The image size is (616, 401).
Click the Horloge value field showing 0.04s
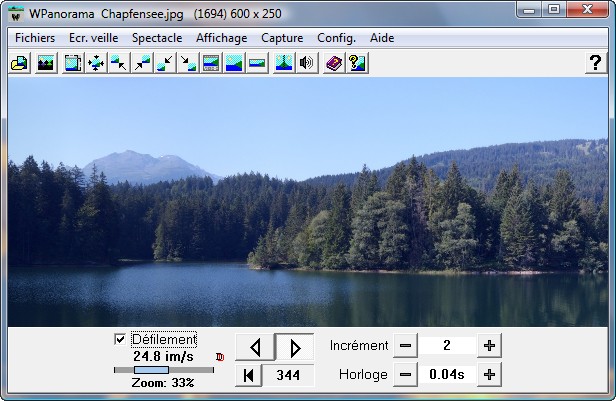[447, 375]
